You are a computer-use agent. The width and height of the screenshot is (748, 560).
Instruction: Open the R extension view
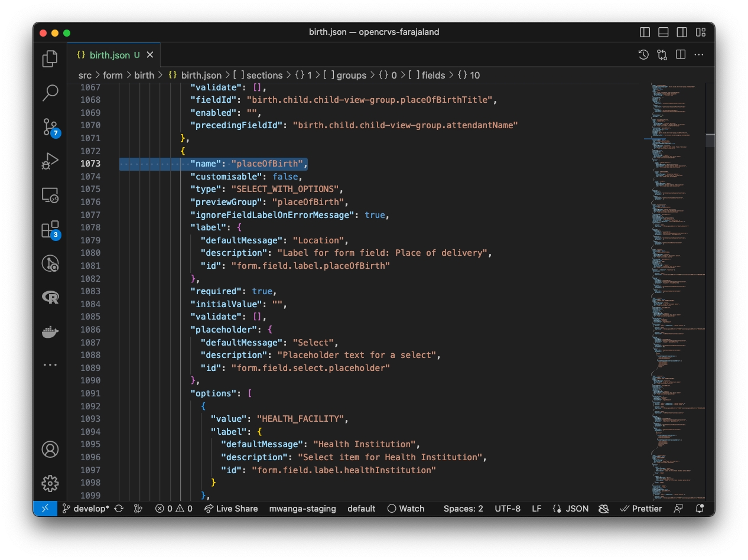pos(50,297)
